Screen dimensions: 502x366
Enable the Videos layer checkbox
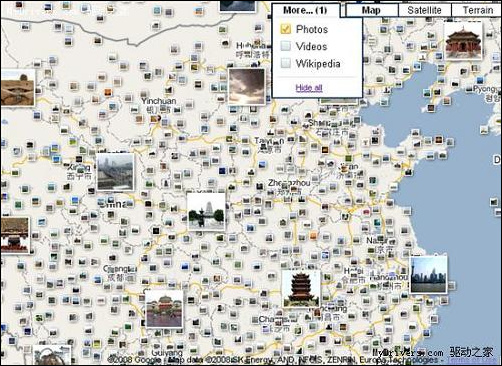pyautogui.click(x=286, y=46)
